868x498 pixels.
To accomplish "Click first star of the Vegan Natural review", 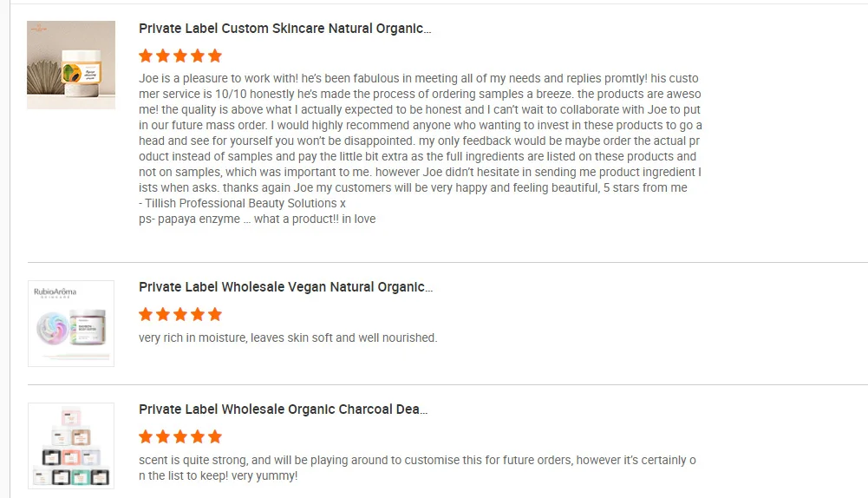I will (146, 314).
